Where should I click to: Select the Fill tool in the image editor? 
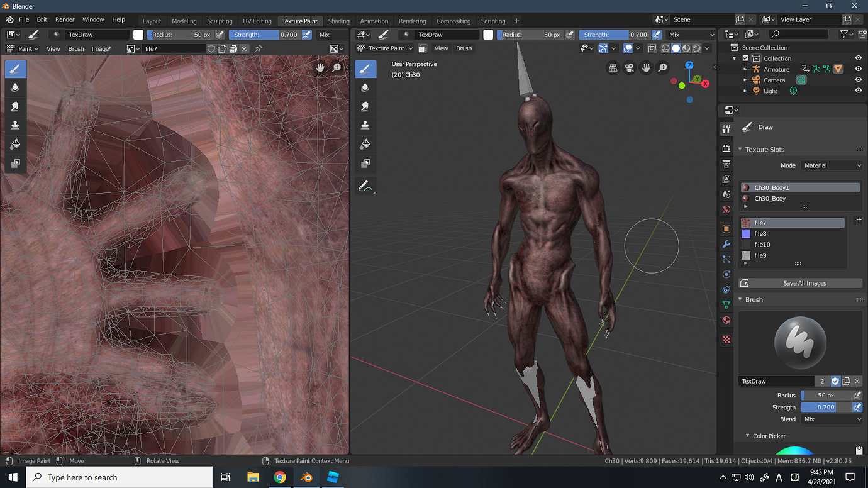coord(16,145)
